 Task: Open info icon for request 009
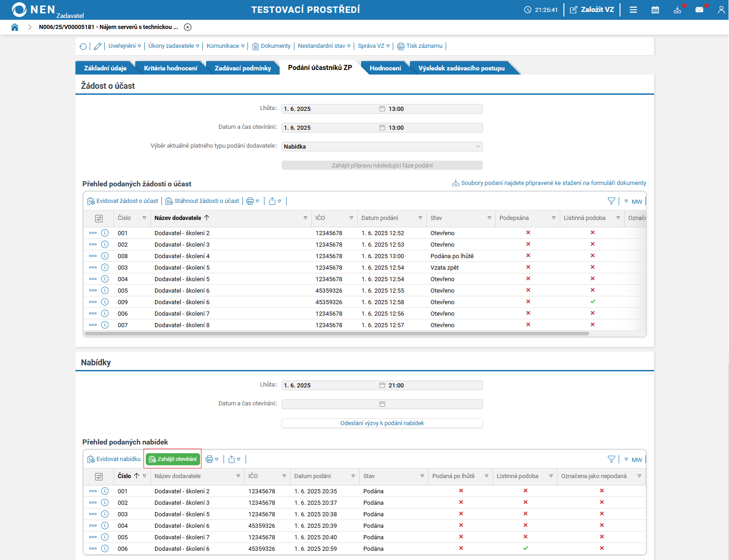pos(105,302)
